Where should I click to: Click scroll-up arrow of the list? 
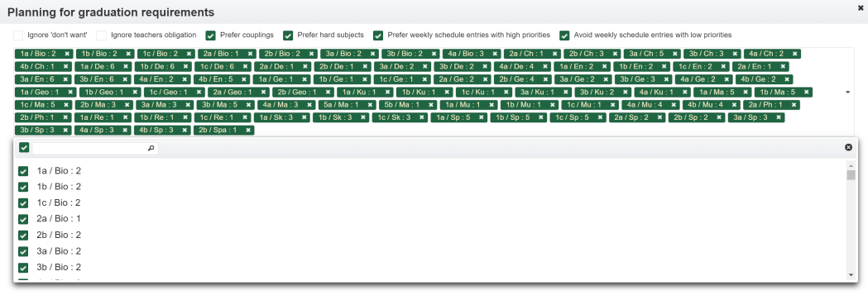(x=851, y=165)
